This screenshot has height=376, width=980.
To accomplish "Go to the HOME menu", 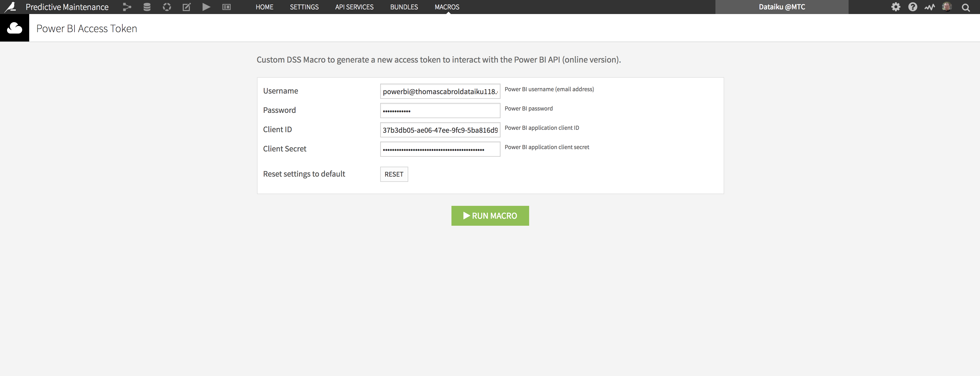I will pos(264,7).
